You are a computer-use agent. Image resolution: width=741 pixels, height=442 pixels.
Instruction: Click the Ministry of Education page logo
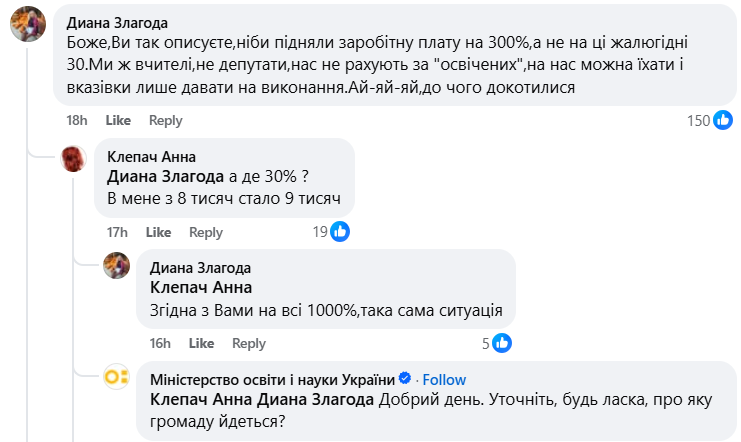(x=117, y=378)
